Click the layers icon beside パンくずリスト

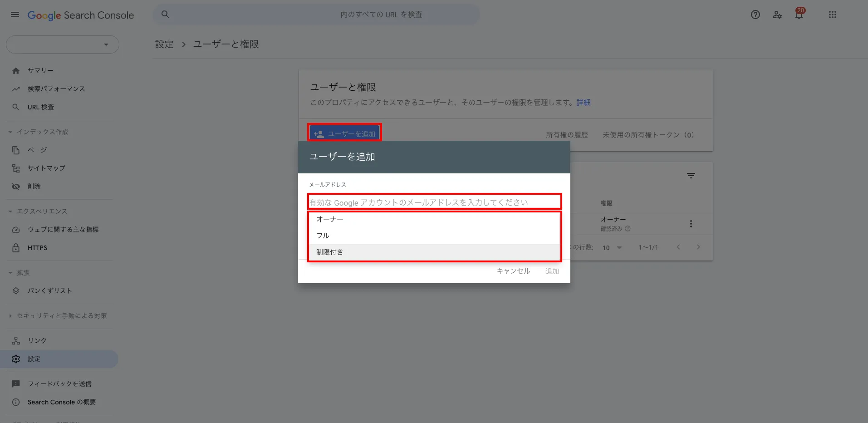(16, 291)
